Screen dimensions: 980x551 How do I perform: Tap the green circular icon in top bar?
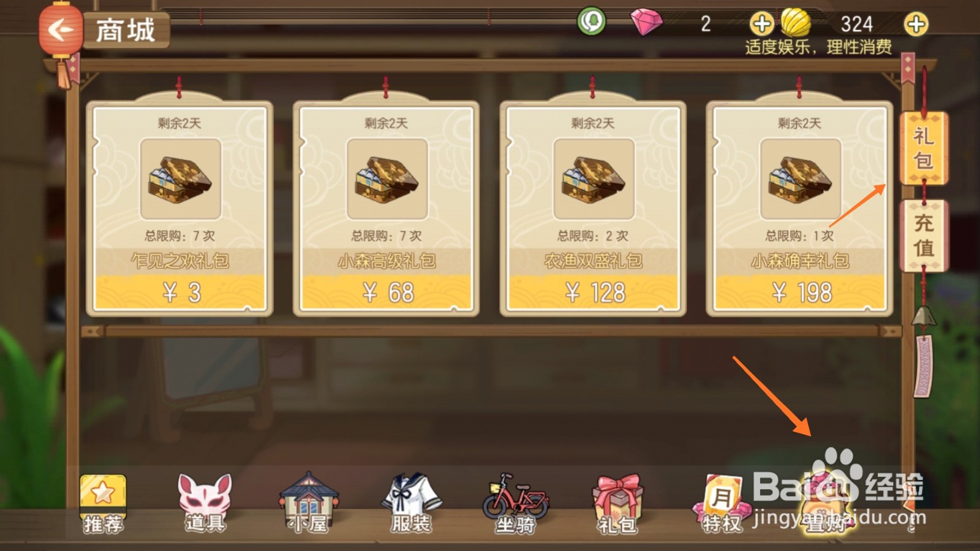(x=591, y=22)
